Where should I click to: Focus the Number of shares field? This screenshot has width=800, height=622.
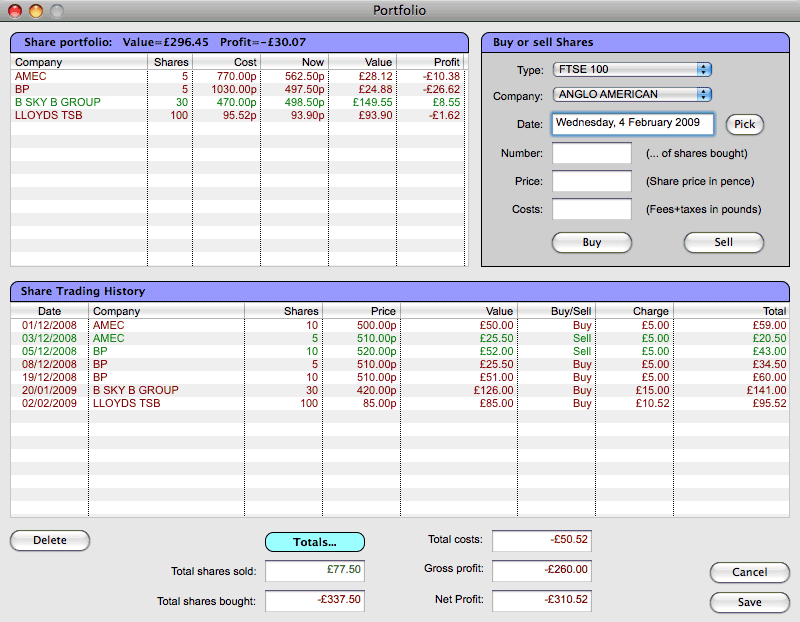[x=592, y=153]
